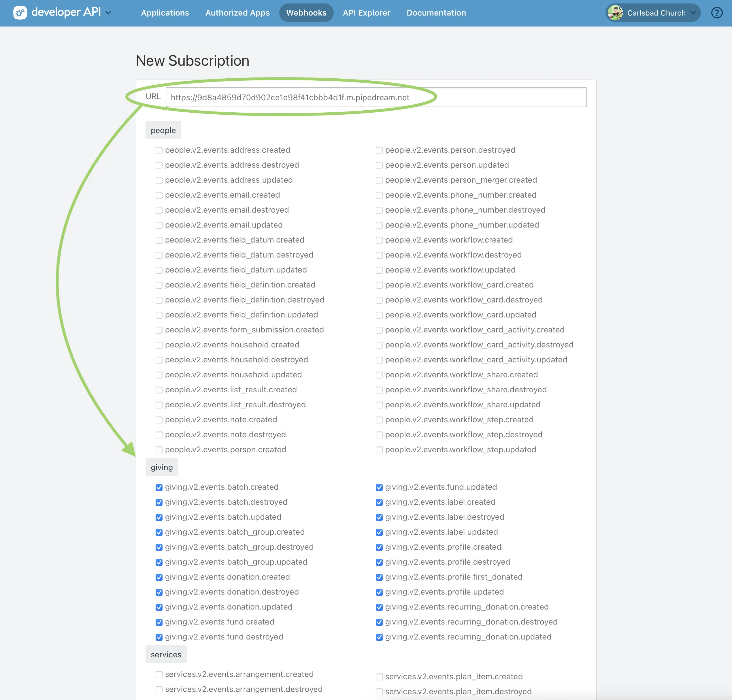Switch to the Applications tab
Image resolution: width=732 pixels, height=700 pixels.
point(165,12)
